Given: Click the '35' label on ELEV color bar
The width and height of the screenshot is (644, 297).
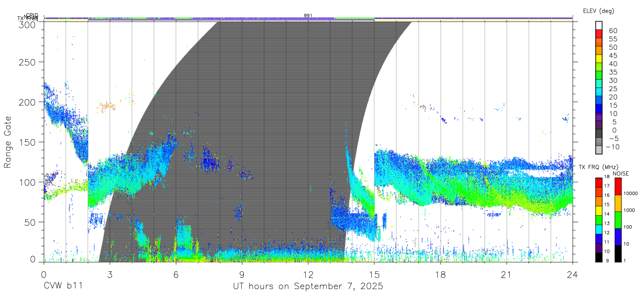Looking at the screenshot, I should tap(613, 72).
